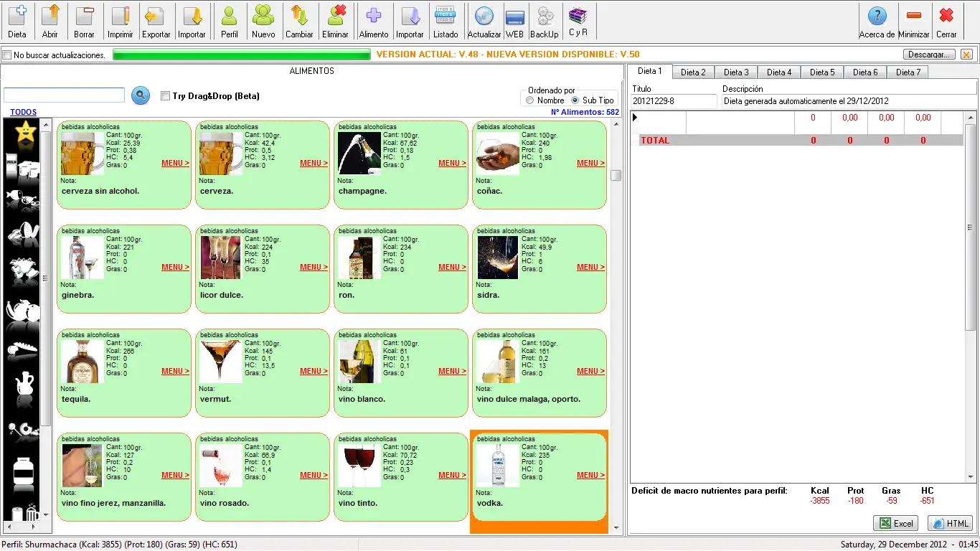Remove the profile with Eliminar

click(x=335, y=22)
